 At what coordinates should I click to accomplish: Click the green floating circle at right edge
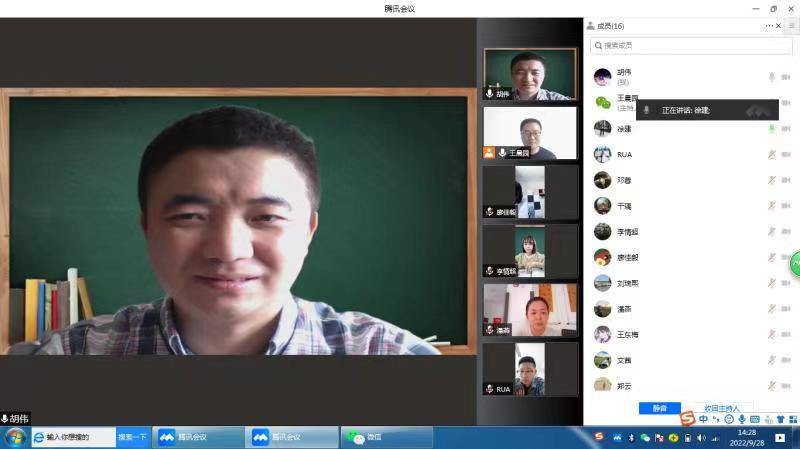point(795,264)
